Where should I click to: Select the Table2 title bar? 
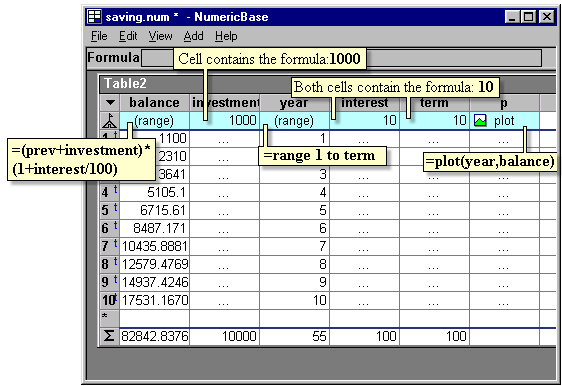pos(327,84)
